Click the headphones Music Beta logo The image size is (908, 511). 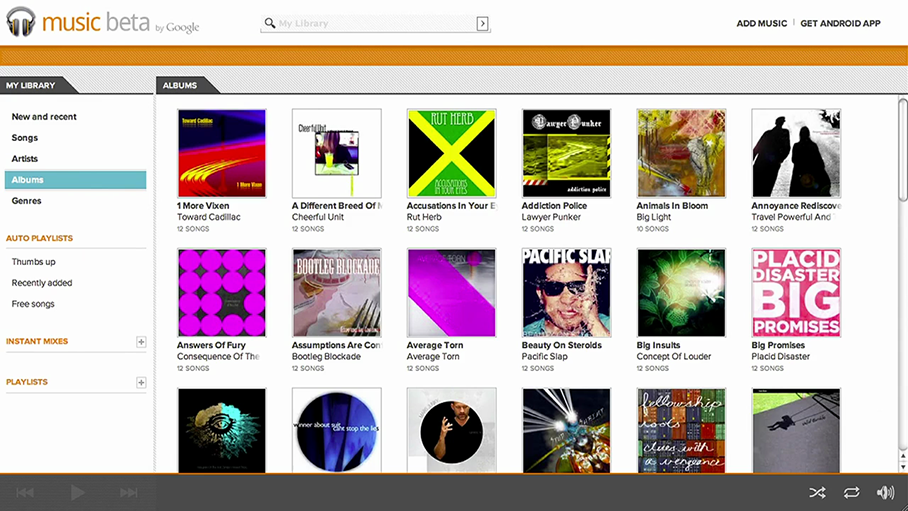[x=21, y=22]
